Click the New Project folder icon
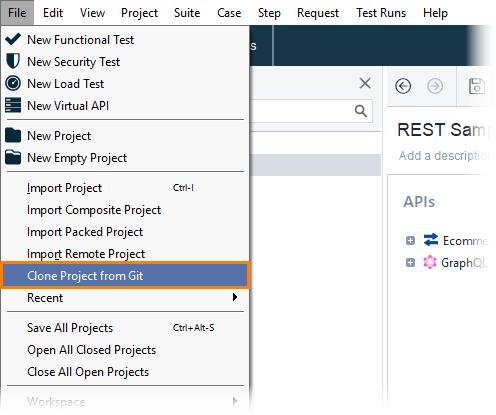Image resolution: width=496 pixels, height=415 pixels. [x=13, y=135]
